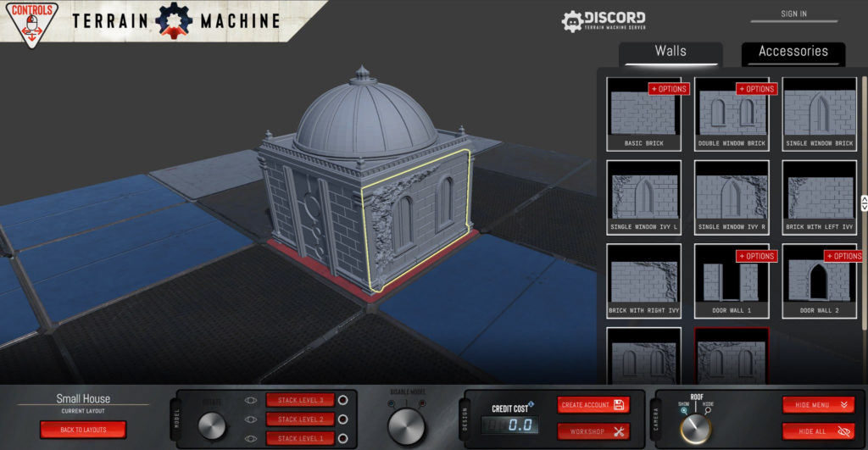Click the dome roof of the building model
The width and height of the screenshot is (868, 450).
click(365, 119)
